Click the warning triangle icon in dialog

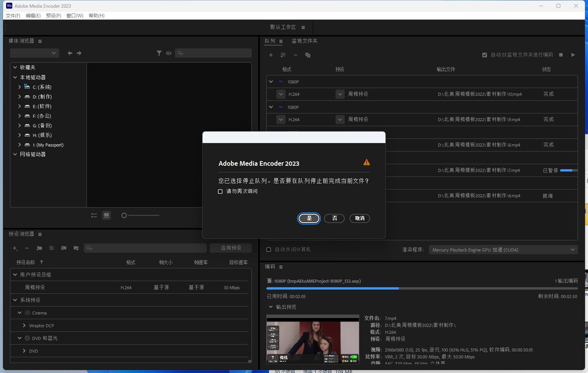tap(367, 162)
